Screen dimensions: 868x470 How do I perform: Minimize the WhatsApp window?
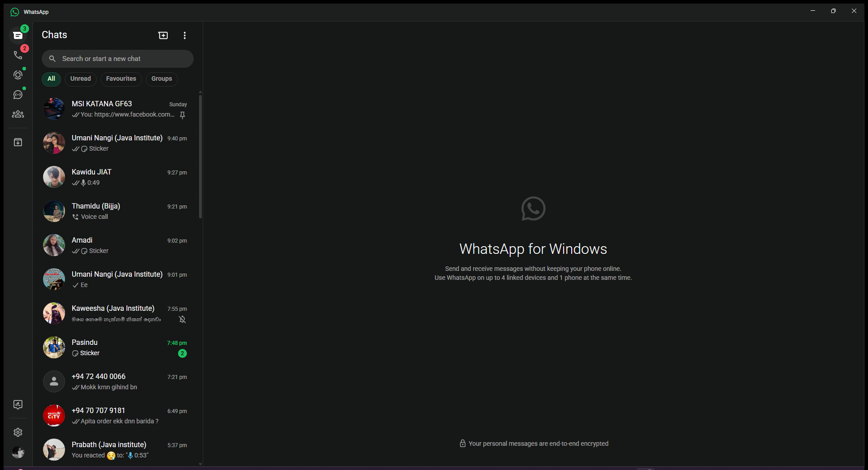tap(813, 11)
